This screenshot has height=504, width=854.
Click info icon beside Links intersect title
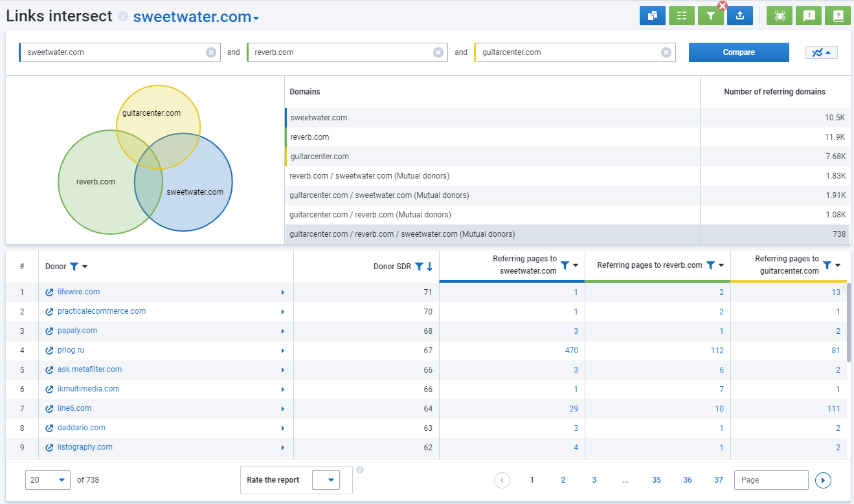click(x=123, y=17)
